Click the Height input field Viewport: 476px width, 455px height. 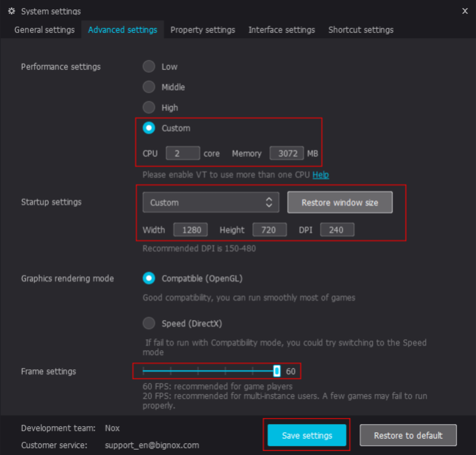[x=270, y=230]
